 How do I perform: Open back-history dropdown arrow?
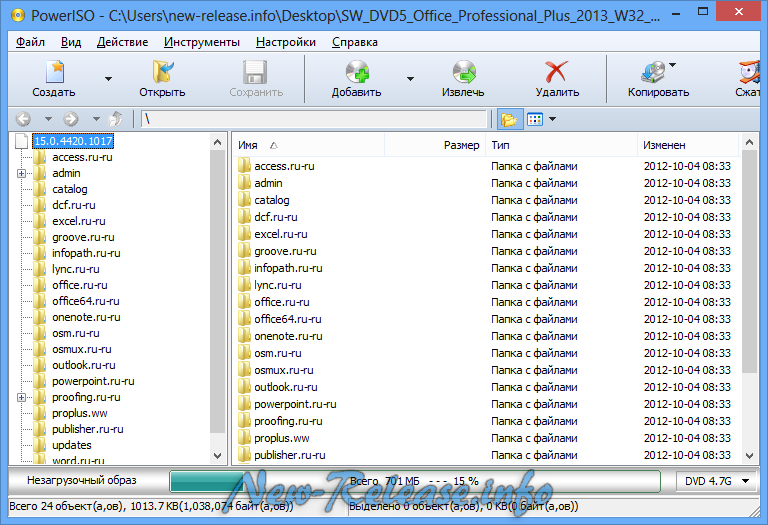point(48,119)
